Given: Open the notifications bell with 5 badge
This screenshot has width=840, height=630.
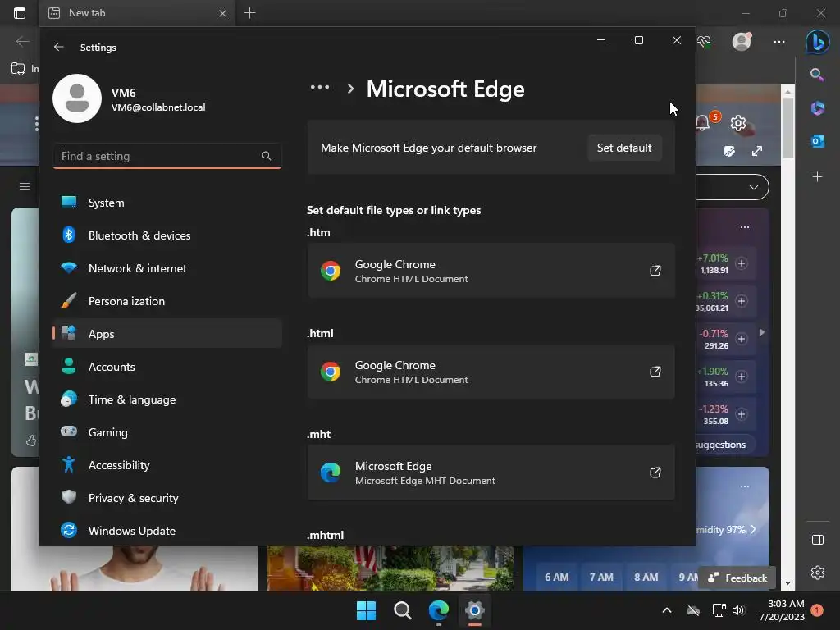Looking at the screenshot, I should click(x=703, y=123).
